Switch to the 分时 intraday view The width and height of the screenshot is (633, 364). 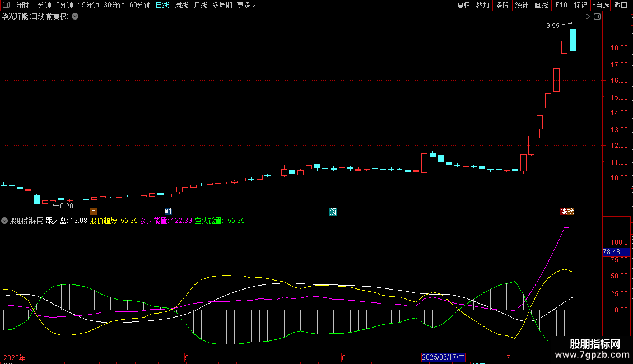(x=22, y=5)
